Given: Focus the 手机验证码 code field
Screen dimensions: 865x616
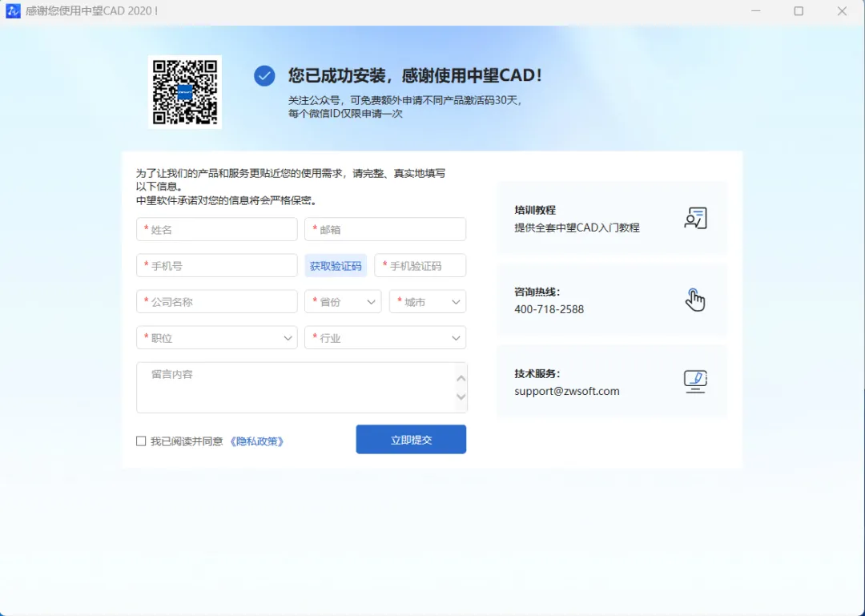Looking at the screenshot, I should tap(420, 265).
